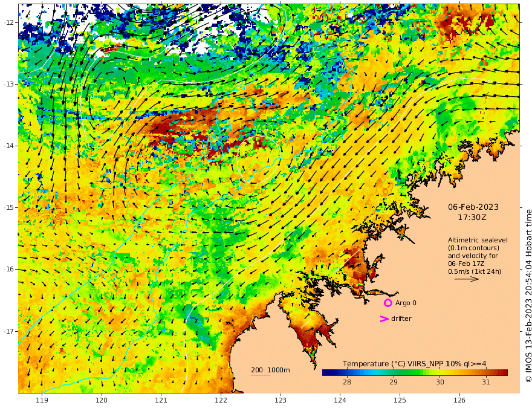532x411 pixels.
Task: Click longitude axis label '121'
Action: pyautogui.click(x=161, y=401)
